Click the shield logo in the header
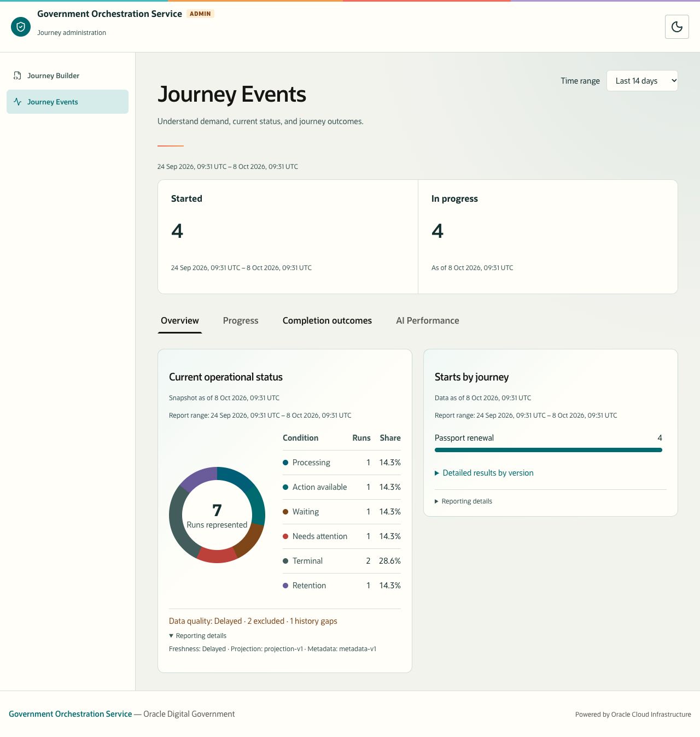This screenshot has width=700, height=737. point(21,26)
